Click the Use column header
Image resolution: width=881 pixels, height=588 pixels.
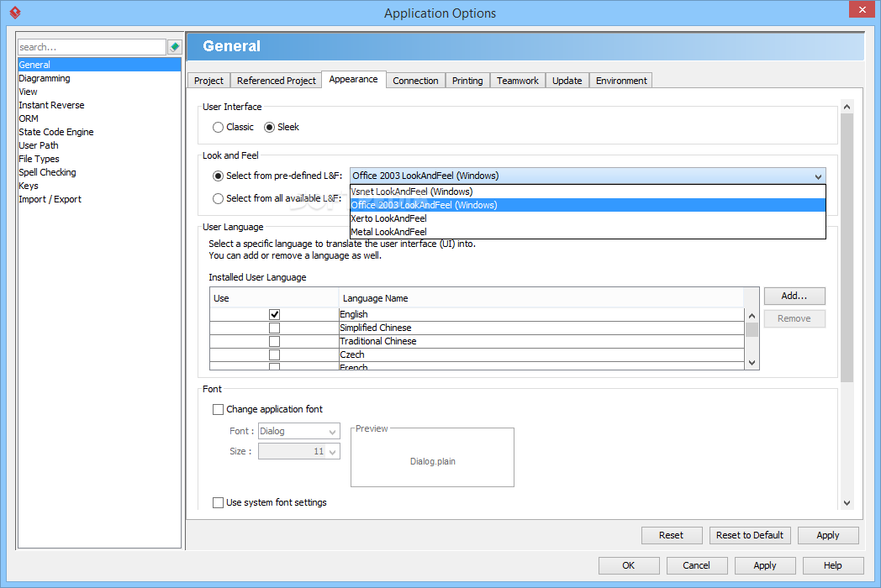274,298
